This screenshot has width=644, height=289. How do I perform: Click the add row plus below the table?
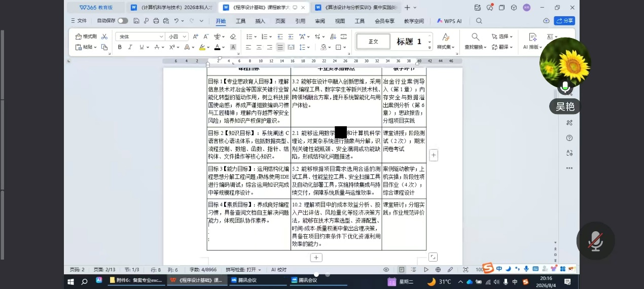tap(316, 258)
